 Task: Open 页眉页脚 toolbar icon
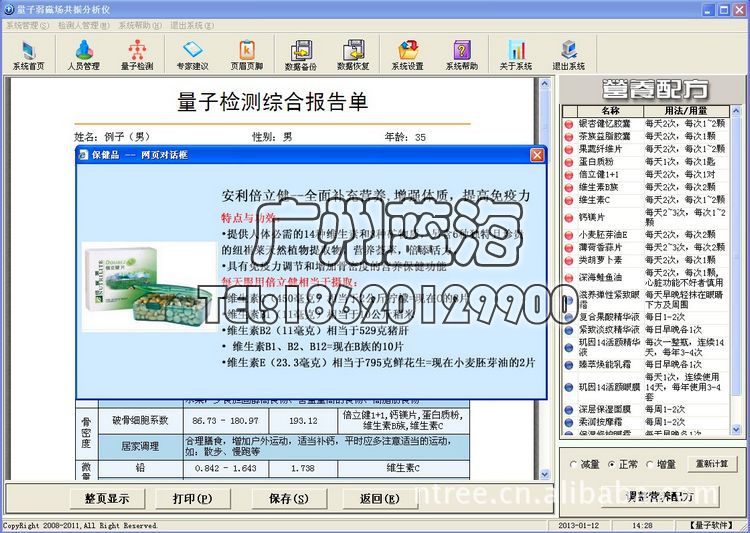pyautogui.click(x=247, y=56)
